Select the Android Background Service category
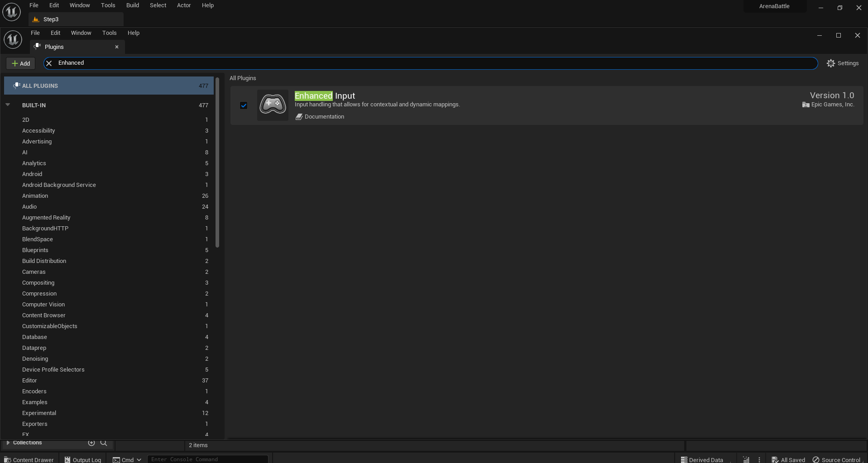The width and height of the screenshot is (868, 463). point(109,185)
